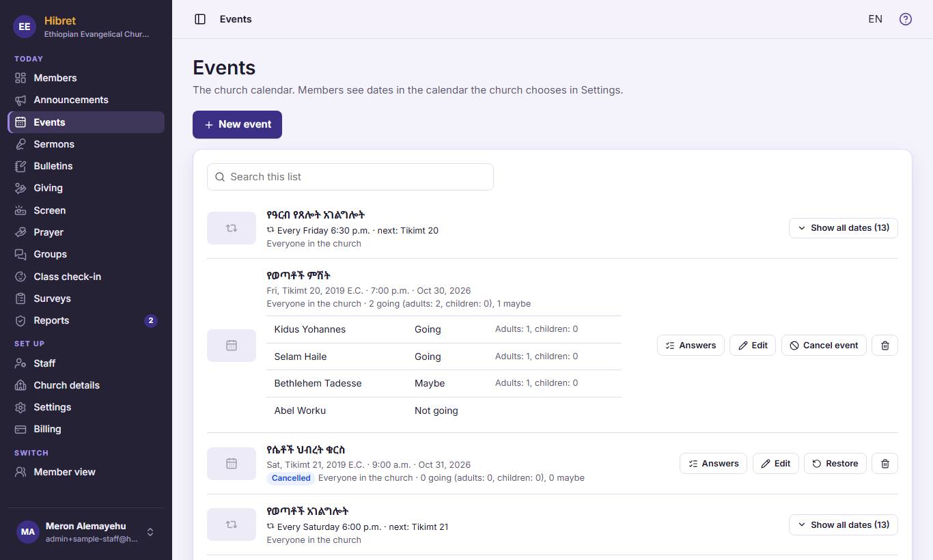The height and width of the screenshot is (560, 933).
Task: Delete the የወጣቶች ምሽት event via trash icon
Action: 885,346
